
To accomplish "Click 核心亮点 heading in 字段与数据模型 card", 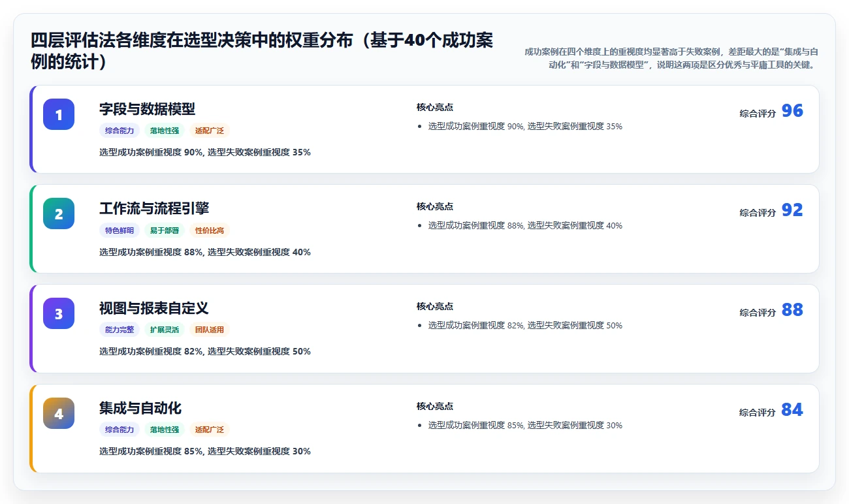I will click(x=435, y=108).
